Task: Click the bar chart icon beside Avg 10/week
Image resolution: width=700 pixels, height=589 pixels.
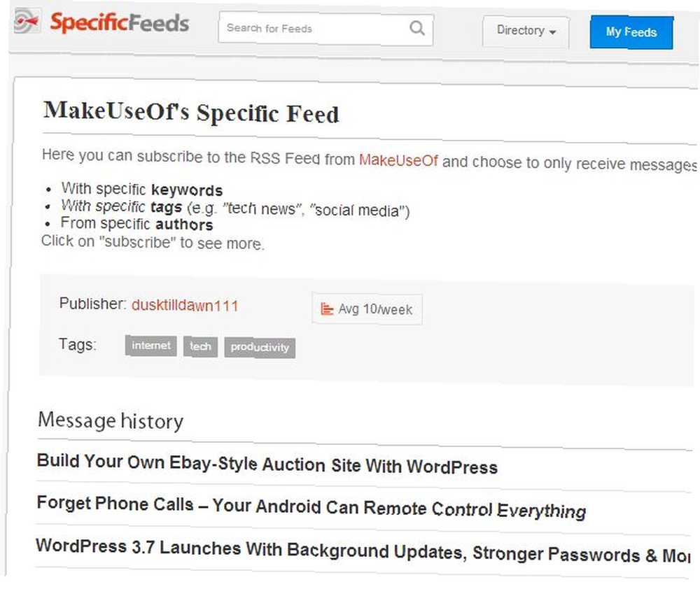Action: (327, 308)
